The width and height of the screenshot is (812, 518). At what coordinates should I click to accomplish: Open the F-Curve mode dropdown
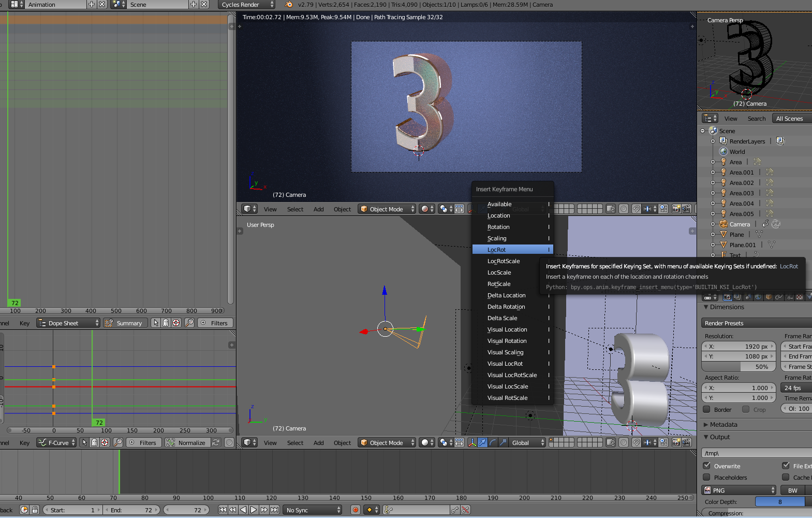tap(56, 442)
